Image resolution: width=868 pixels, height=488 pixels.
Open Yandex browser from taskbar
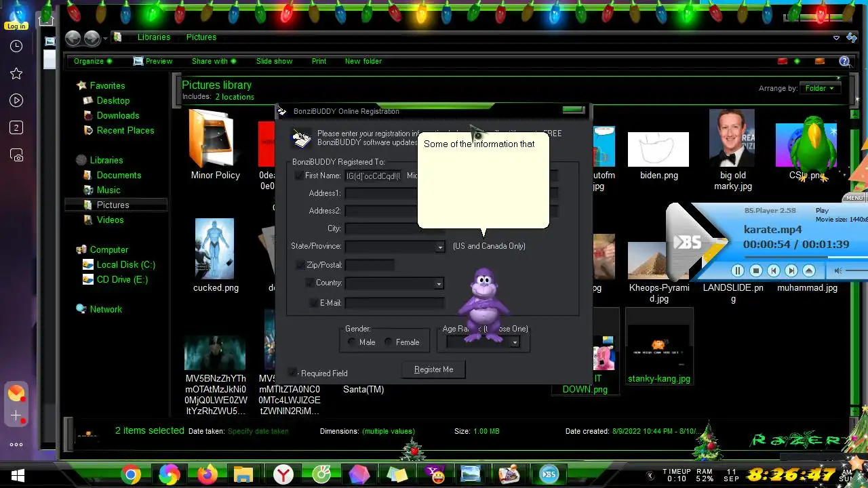[283, 474]
